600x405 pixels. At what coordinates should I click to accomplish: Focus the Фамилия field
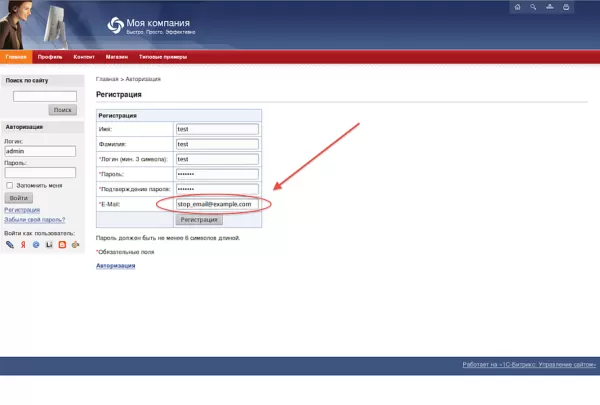click(x=217, y=144)
